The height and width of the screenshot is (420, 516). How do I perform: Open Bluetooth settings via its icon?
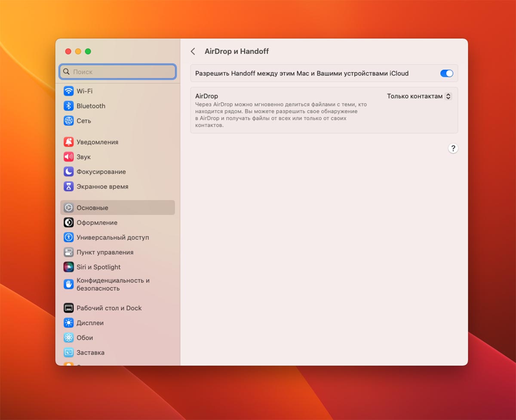pos(69,106)
